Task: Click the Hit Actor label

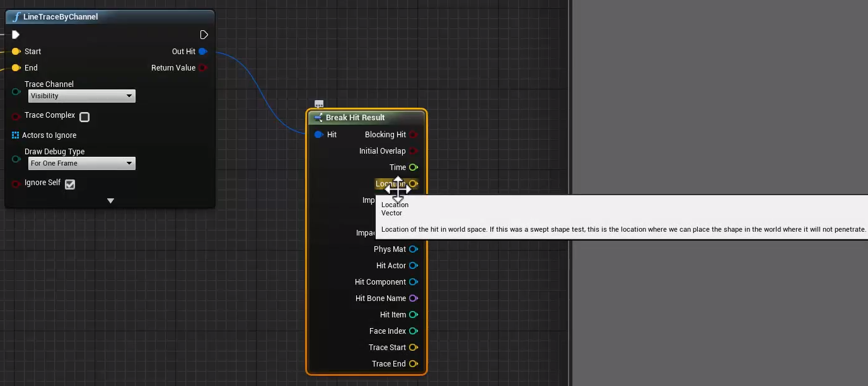Action: tap(391, 266)
